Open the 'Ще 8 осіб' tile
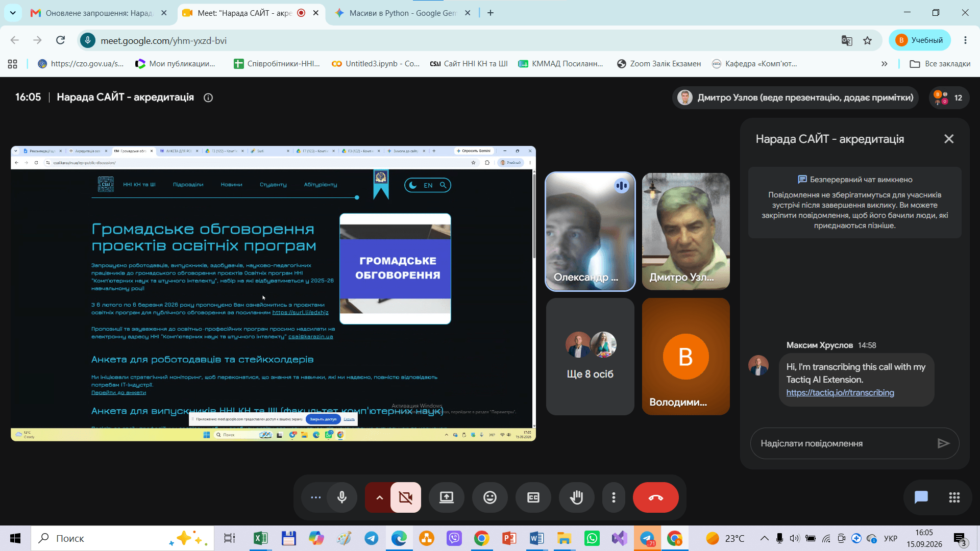Screen dimensions: 980x551 590,357
